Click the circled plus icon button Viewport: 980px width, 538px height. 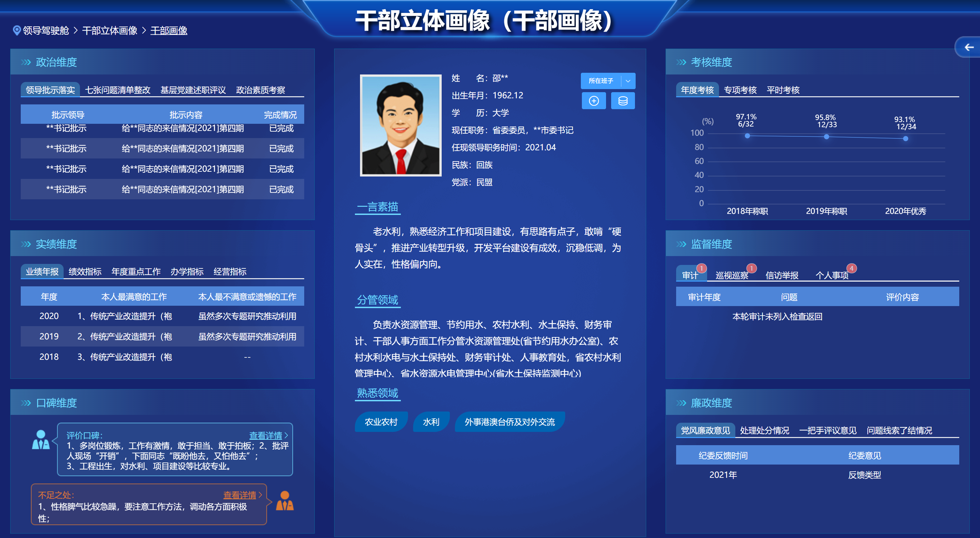coord(593,101)
